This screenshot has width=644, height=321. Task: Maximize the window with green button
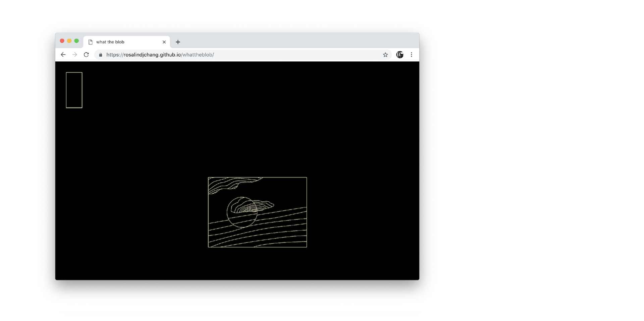[x=76, y=41]
